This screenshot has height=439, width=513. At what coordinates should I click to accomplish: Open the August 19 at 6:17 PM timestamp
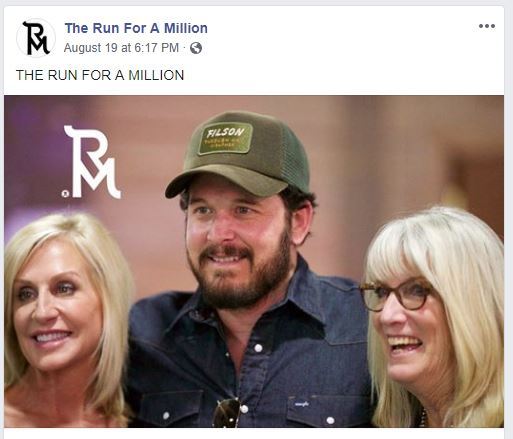(121, 48)
